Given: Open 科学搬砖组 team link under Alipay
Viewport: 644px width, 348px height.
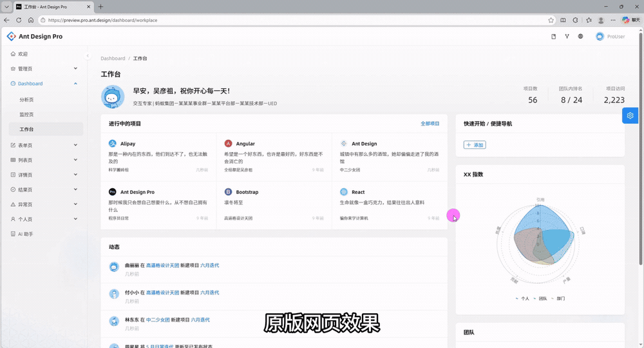Looking at the screenshot, I should point(118,169).
